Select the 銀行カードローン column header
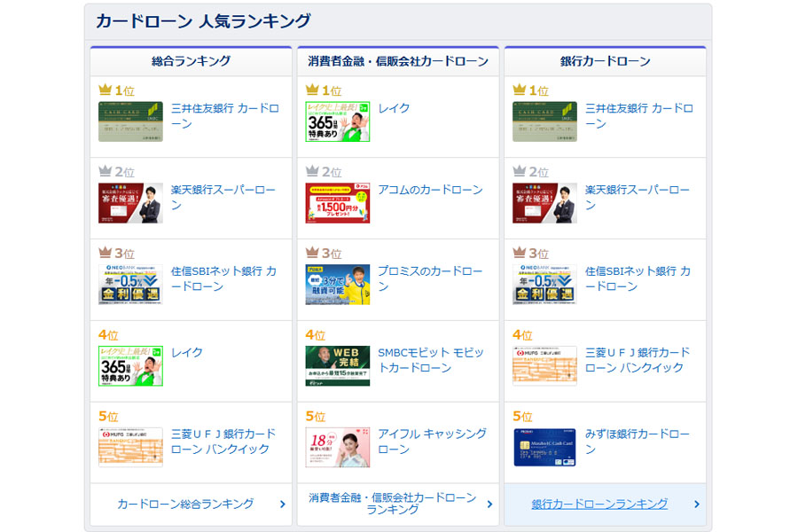The width and height of the screenshot is (798, 532). click(x=605, y=61)
